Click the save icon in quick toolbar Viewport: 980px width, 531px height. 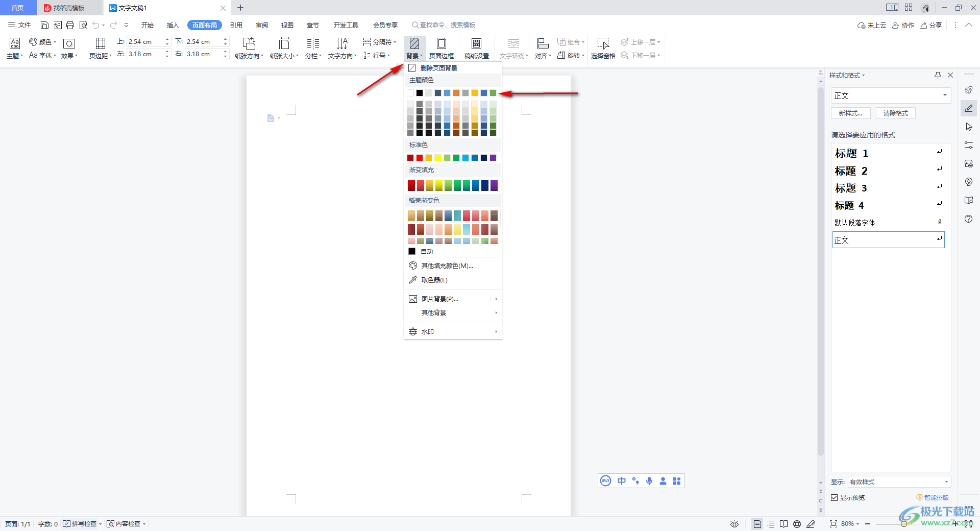click(x=44, y=25)
